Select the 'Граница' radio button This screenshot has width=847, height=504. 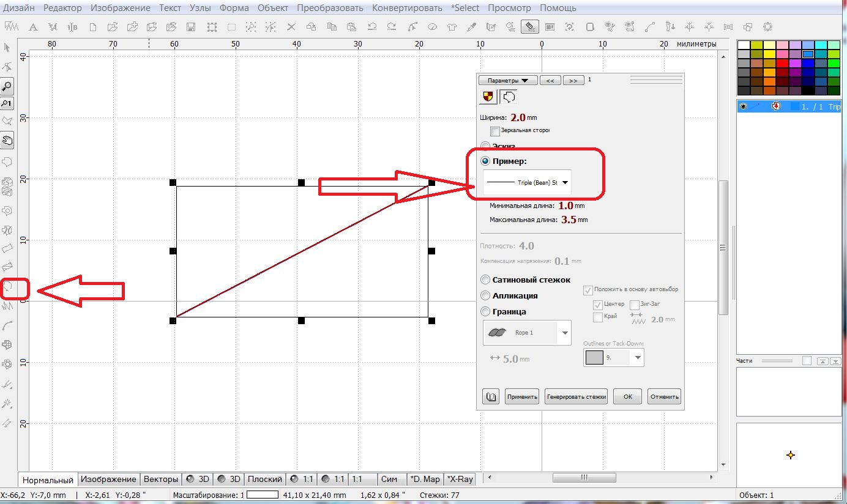(x=485, y=311)
